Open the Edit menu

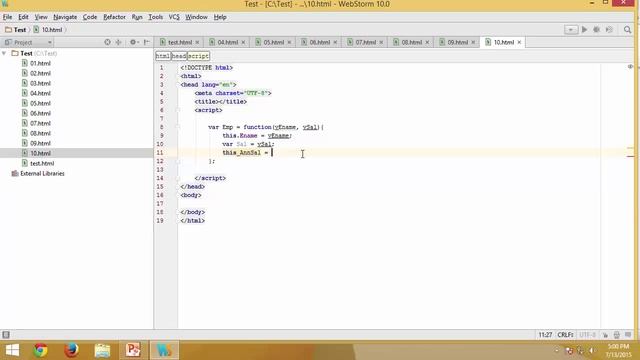point(23,17)
